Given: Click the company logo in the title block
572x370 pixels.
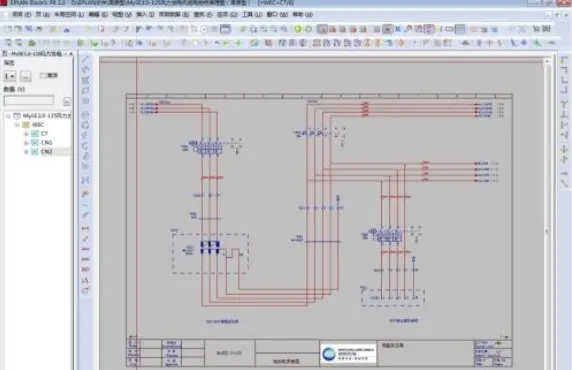Looking at the screenshot, I should pos(348,354).
